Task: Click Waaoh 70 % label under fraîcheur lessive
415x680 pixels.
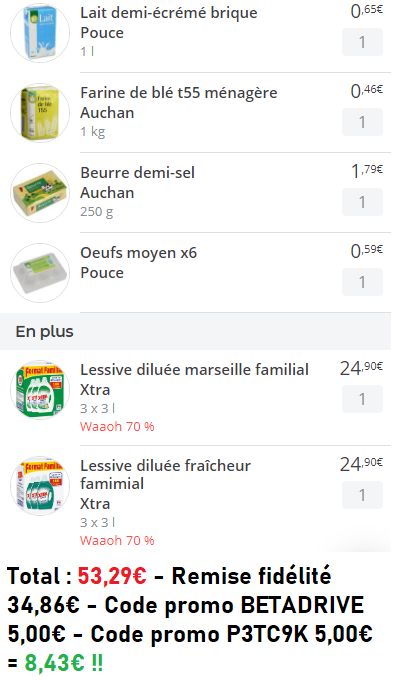Action: point(117,541)
